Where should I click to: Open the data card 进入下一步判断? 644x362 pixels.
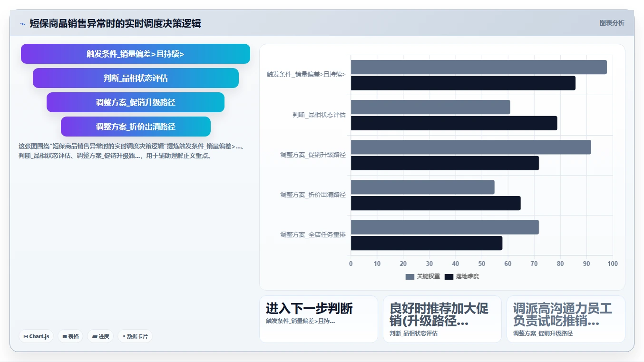click(x=319, y=319)
